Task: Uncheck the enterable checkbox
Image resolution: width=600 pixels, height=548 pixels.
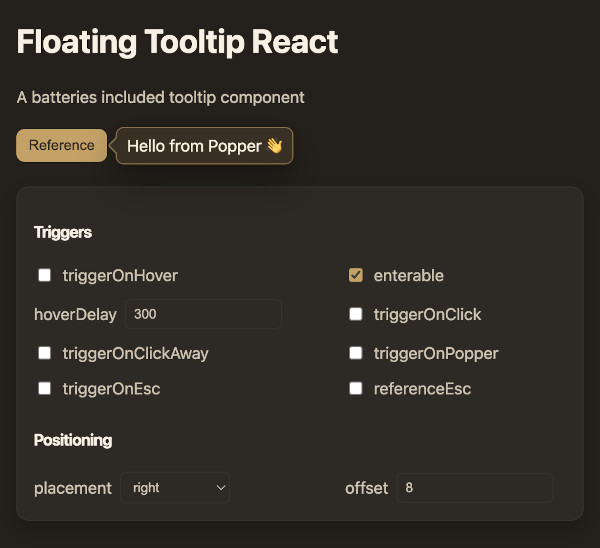Action: pos(355,275)
